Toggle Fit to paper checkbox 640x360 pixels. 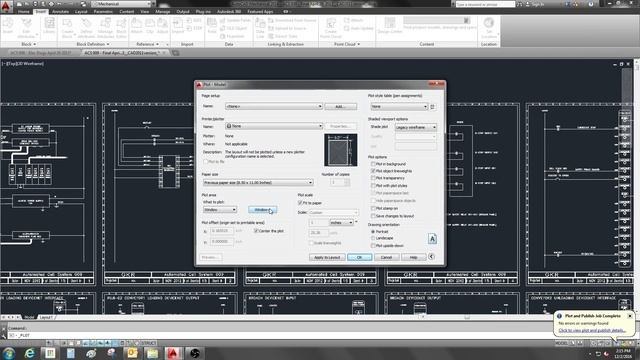(300, 203)
